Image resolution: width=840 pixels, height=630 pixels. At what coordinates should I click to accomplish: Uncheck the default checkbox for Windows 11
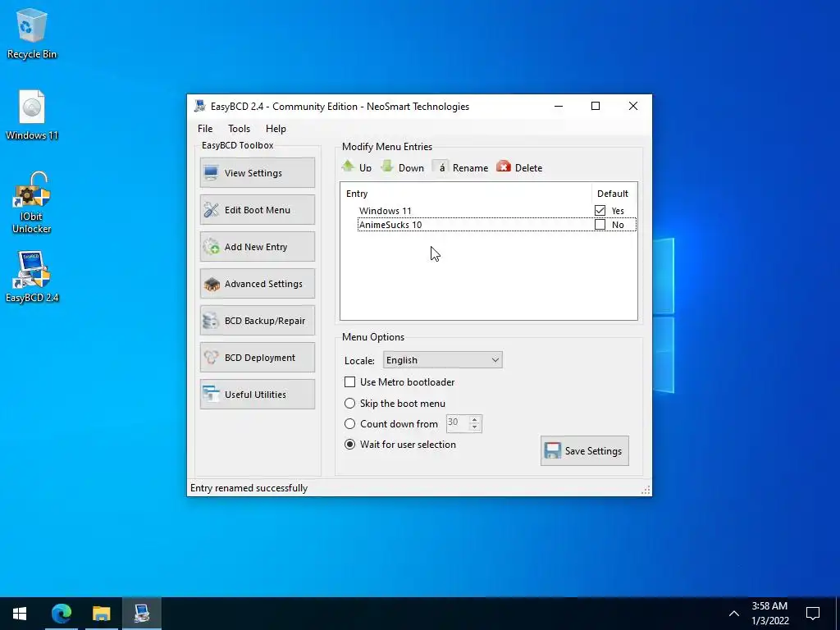point(600,211)
